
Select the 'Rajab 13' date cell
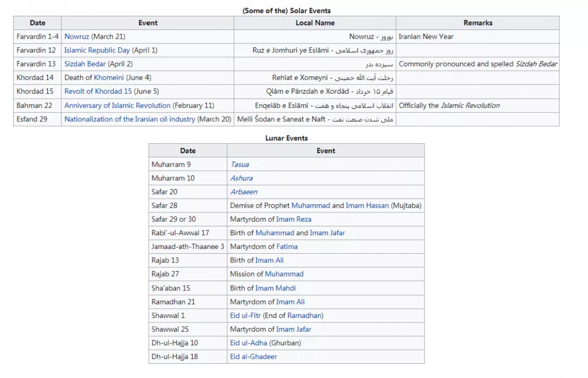[x=188, y=260]
